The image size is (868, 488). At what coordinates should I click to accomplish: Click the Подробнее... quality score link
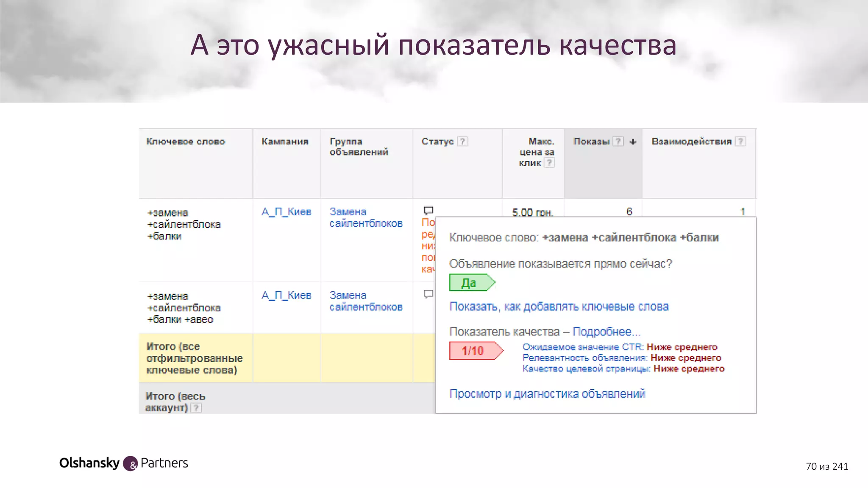[606, 331]
